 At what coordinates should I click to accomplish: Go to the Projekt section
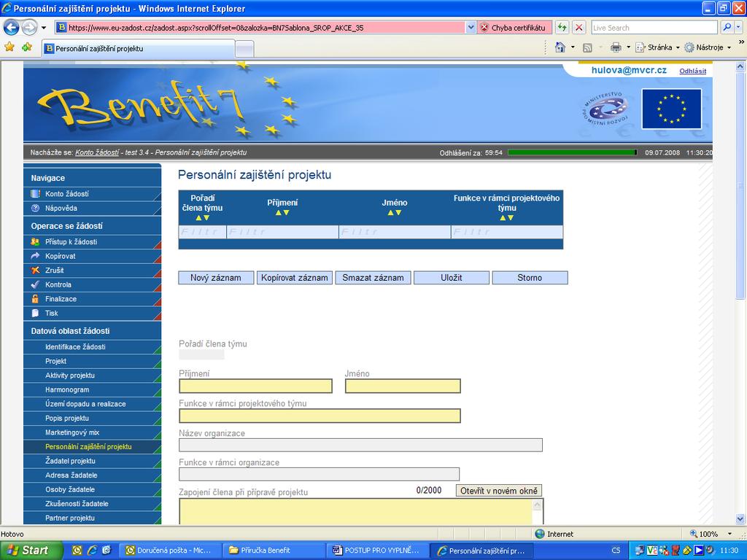92,361
